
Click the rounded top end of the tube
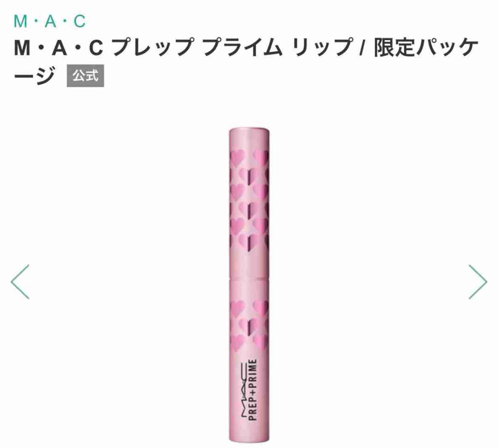(x=249, y=130)
